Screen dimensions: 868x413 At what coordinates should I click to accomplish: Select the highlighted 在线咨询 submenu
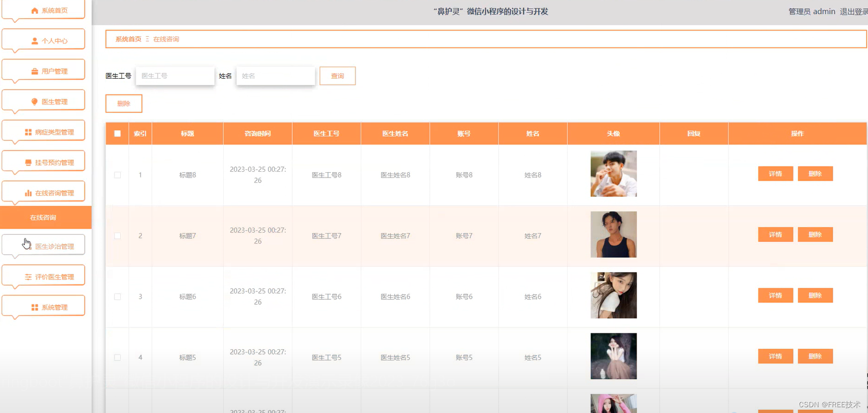pyautogui.click(x=46, y=218)
